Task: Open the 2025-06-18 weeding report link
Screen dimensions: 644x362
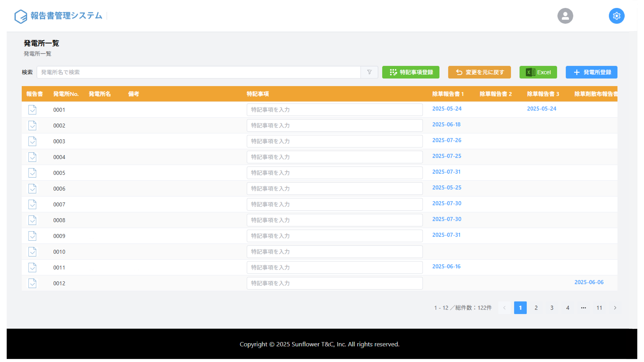Action: point(446,124)
